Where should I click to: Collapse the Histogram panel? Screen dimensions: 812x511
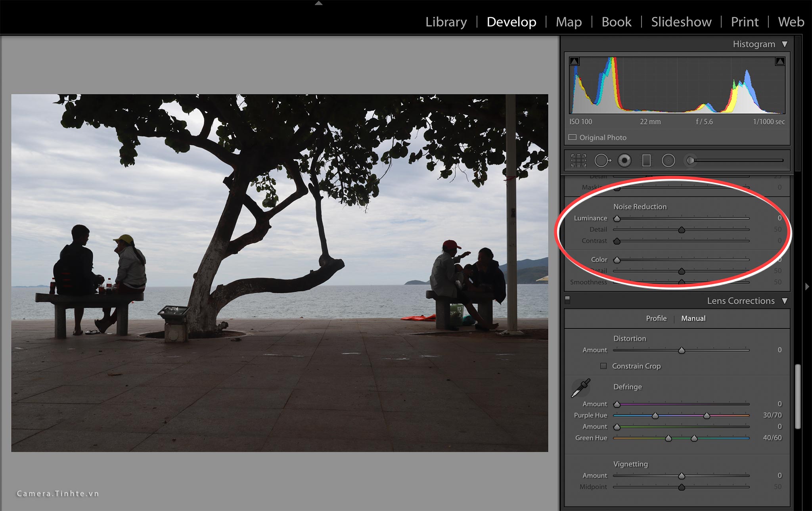tap(785, 44)
